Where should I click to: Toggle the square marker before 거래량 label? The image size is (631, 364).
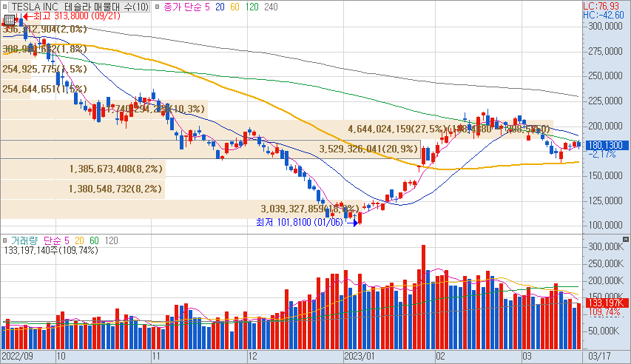tap(5, 240)
